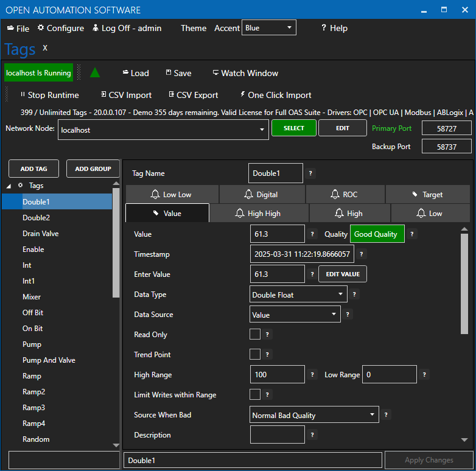Click the green triangle status icon
Viewport: 476px width, 471px height.
tap(95, 73)
